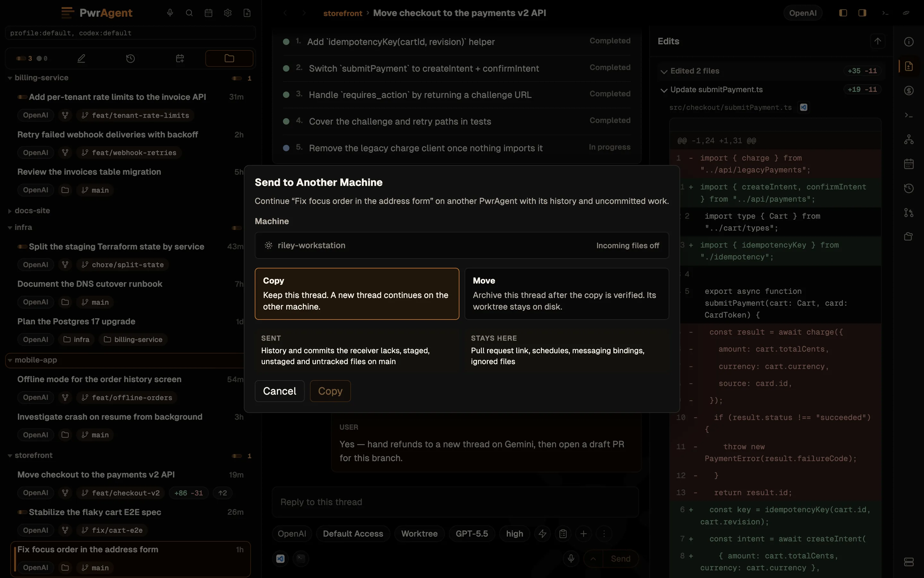This screenshot has height=578, width=924.
Task: Collapse the storefront project group
Action: click(10, 456)
